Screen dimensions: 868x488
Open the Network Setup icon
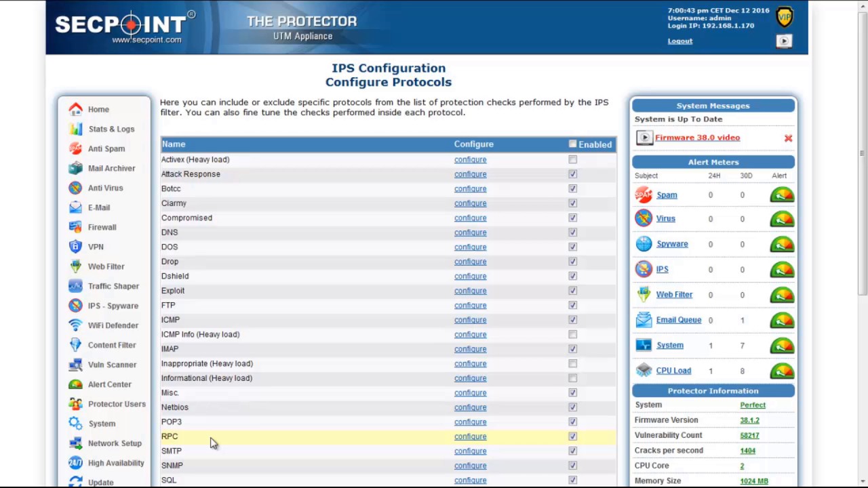(x=75, y=443)
